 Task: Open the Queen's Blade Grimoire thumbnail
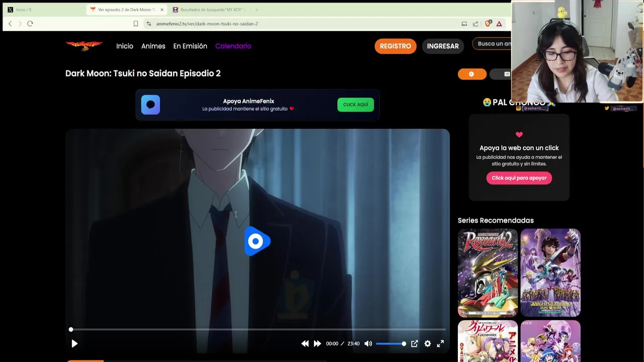pos(488,341)
